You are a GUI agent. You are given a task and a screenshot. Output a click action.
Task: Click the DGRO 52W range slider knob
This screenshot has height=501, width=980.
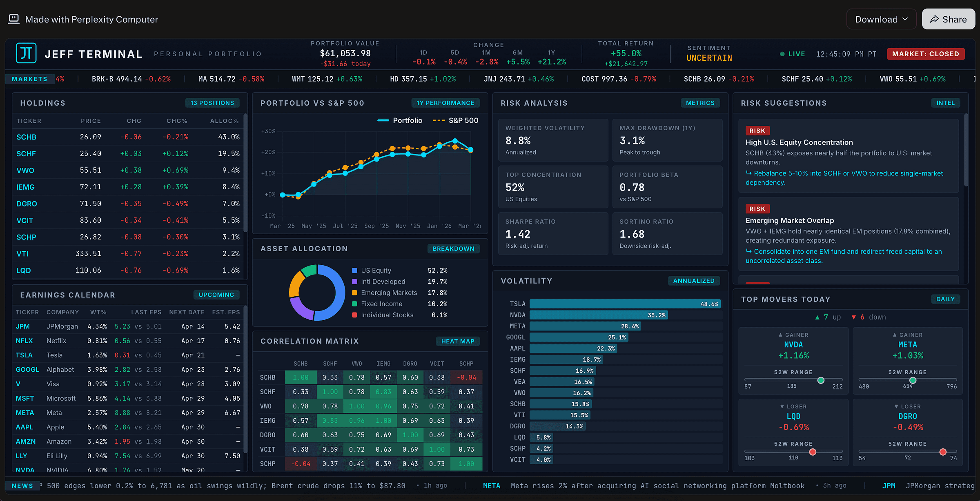[943, 452]
